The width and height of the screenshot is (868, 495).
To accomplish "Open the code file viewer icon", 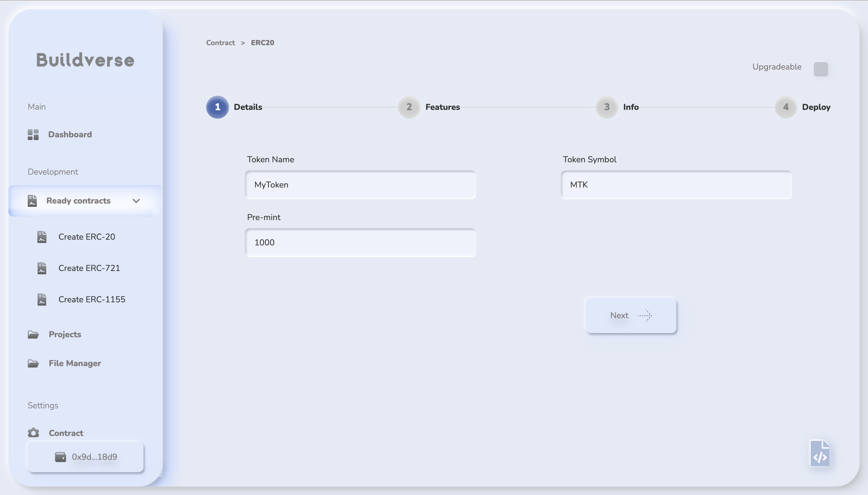I will pos(820,453).
